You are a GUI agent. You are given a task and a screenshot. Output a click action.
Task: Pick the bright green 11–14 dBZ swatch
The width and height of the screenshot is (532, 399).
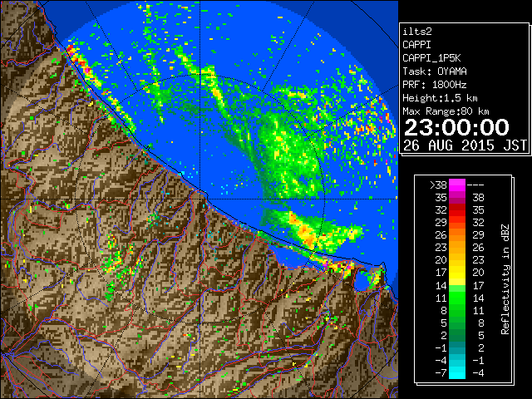click(457, 298)
